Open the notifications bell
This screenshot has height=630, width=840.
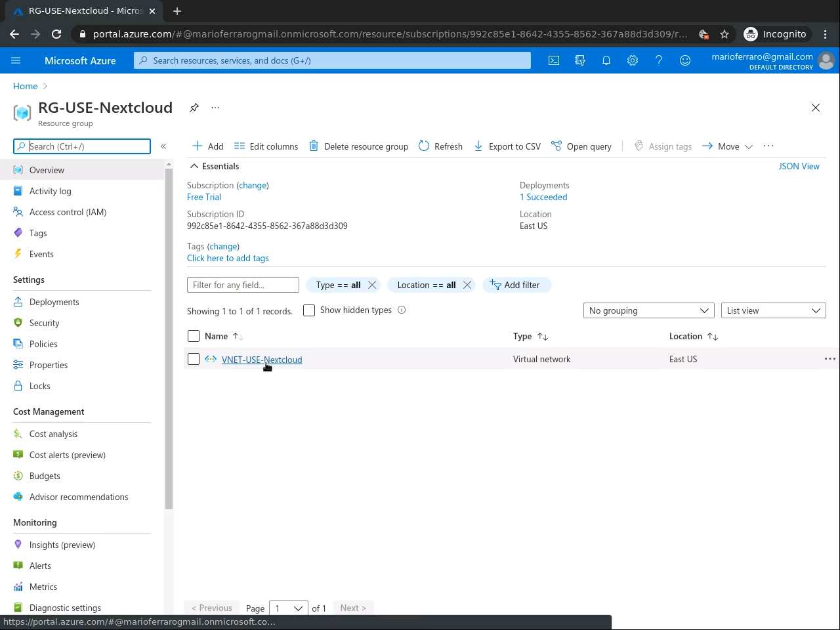(x=606, y=60)
